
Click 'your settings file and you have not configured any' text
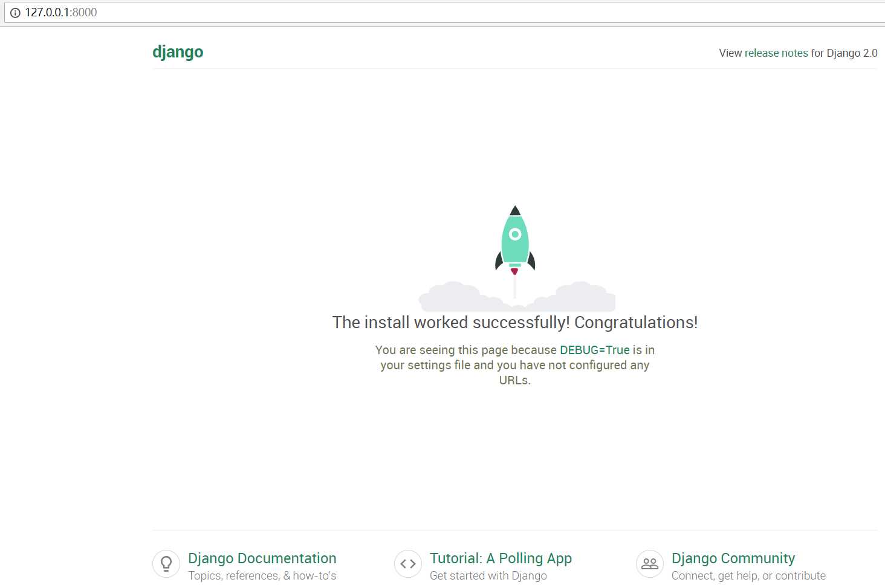pyautogui.click(x=515, y=365)
